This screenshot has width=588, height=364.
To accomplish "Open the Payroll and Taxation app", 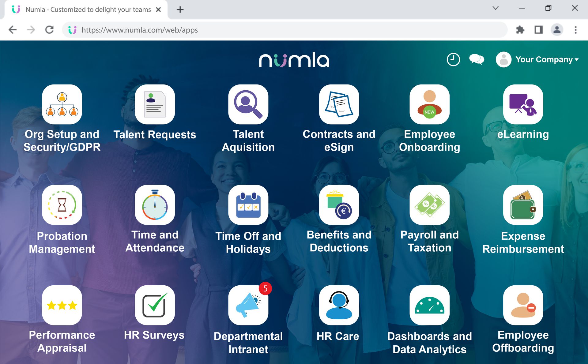I will (430, 205).
